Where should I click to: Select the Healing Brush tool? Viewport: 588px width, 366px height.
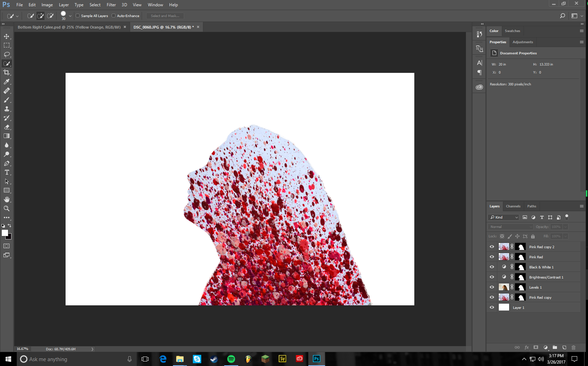(7, 91)
